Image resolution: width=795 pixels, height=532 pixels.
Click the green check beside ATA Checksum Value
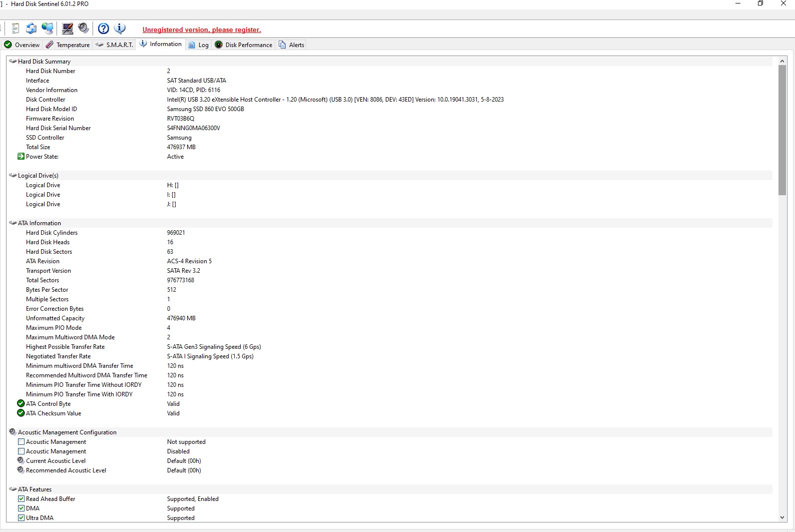click(x=21, y=413)
